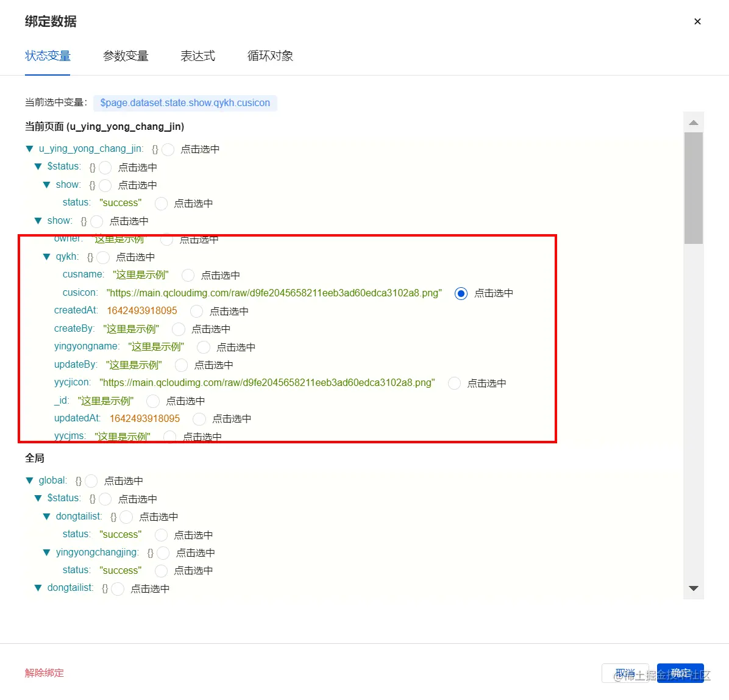Click the scrollbar up arrow
The height and width of the screenshot is (700, 729).
tap(694, 123)
